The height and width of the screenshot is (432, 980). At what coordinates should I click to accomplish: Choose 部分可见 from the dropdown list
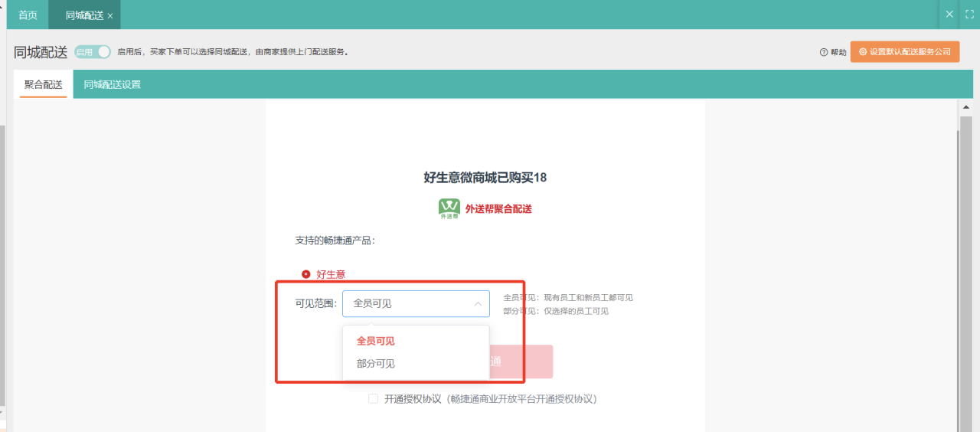[x=376, y=364]
